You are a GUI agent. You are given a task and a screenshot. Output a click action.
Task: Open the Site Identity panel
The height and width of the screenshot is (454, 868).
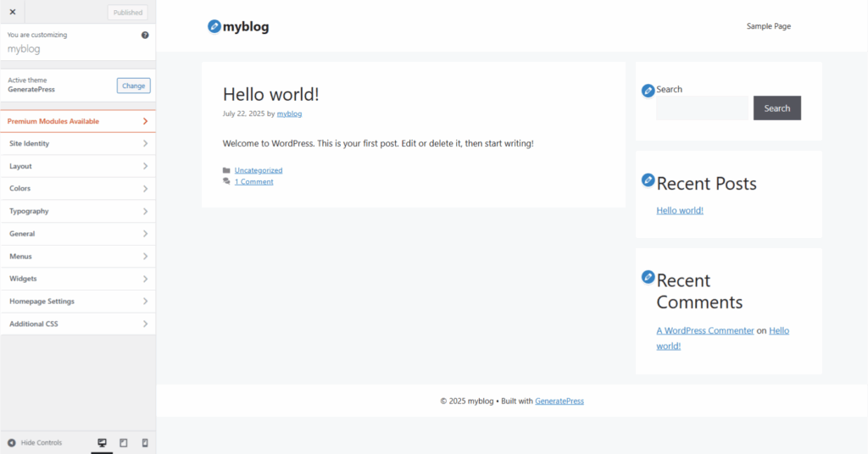(x=78, y=143)
